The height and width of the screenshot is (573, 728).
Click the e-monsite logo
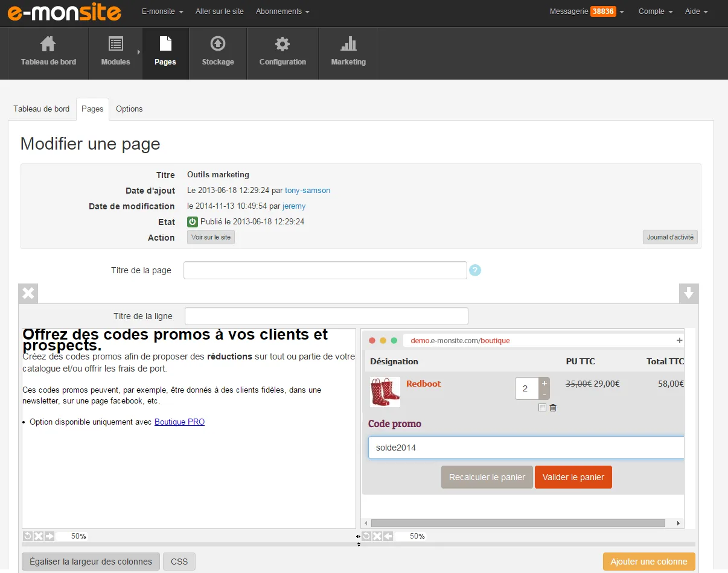65,12
